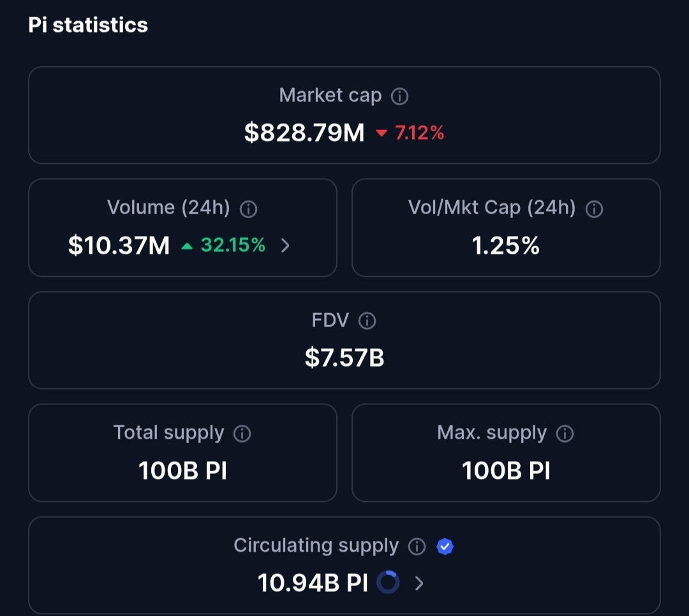Screen dimensions: 689x616
Task: Click the 7.12% market cap change
Action: pos(419,133)
